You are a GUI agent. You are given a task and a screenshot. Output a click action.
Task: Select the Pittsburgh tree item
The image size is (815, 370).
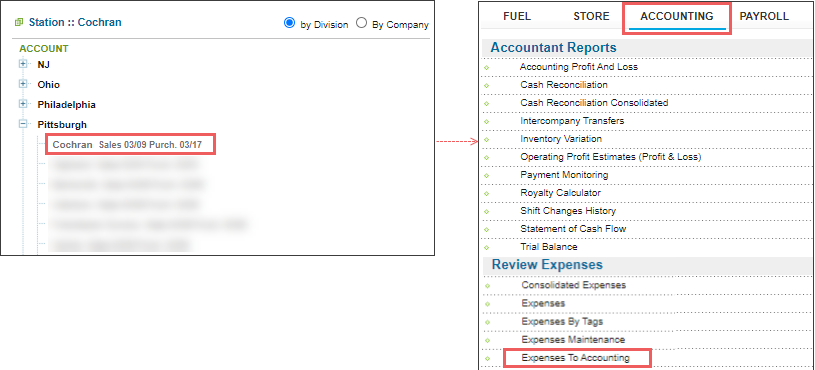click(x=62, y=125)
